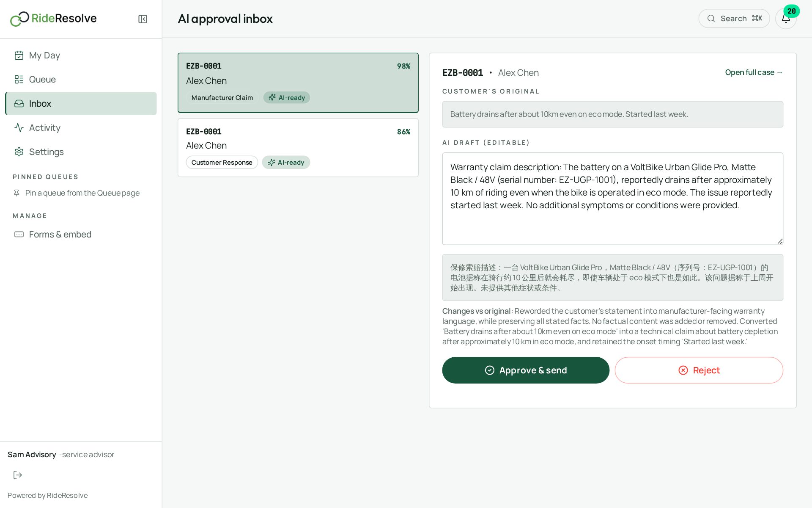The image size is (812, 508).
Task: Collapse the sidebar panel icon
Action: (143, 19)
